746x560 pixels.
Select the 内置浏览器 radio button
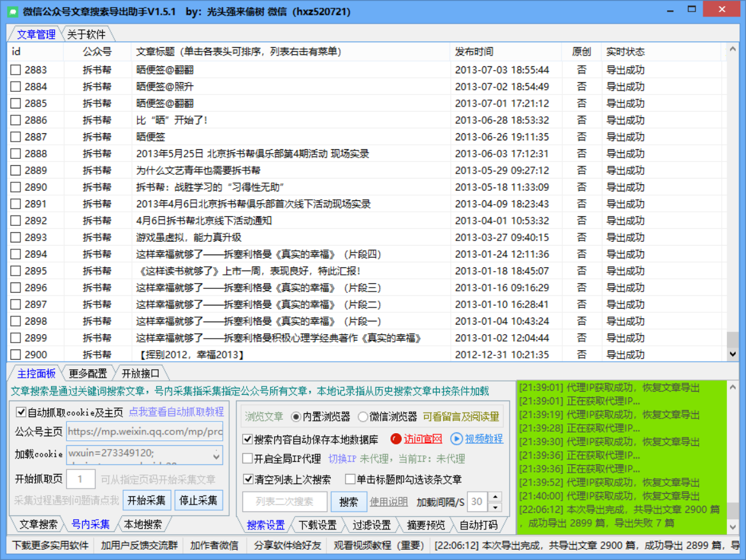[296, 417]
